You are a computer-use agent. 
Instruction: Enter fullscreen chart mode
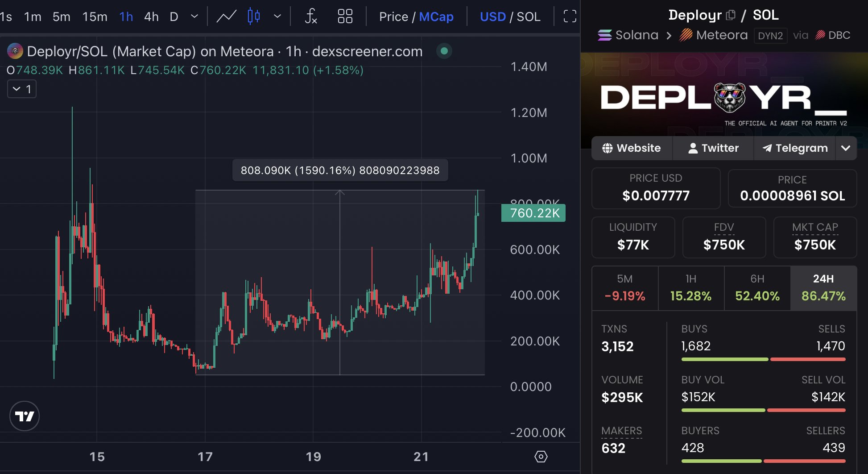[x=570, y=17]
